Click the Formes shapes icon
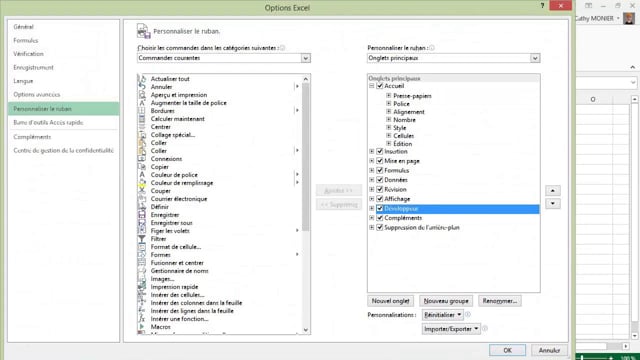Image resolution: width=640 pixels, height=360 pixels. 142,255
